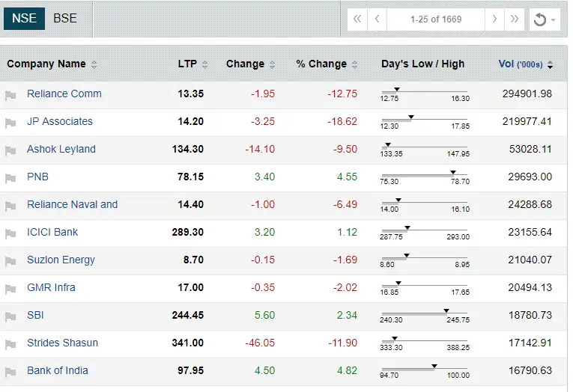Screen dimensions: 573x392
Task: Flag the Reliance Comm row
Action: tap(10, 96)
